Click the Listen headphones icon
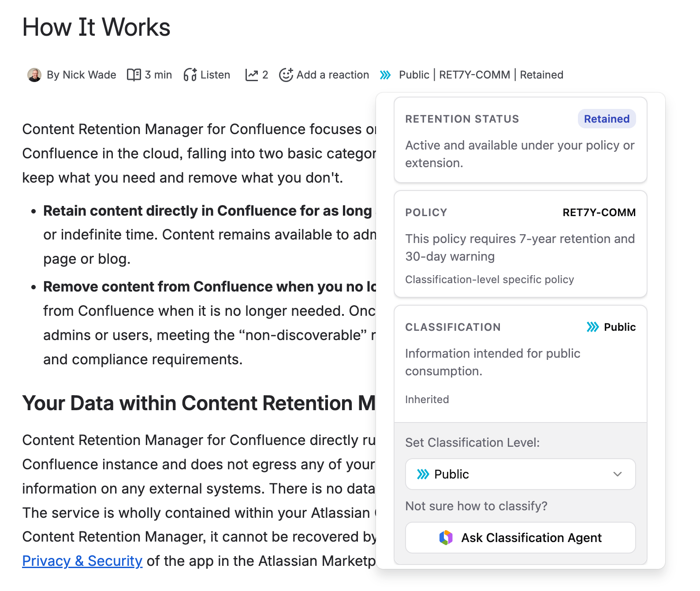 coord(190,75)
